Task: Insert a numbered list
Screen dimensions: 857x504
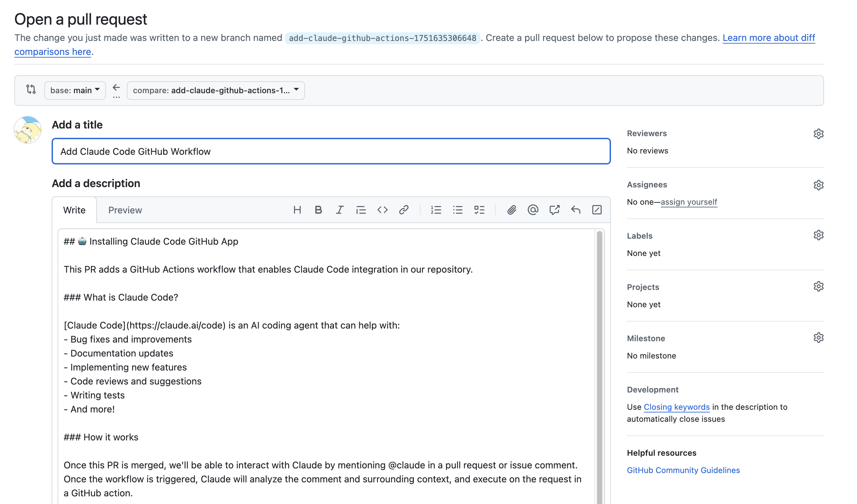Action: tap(436, 210)
